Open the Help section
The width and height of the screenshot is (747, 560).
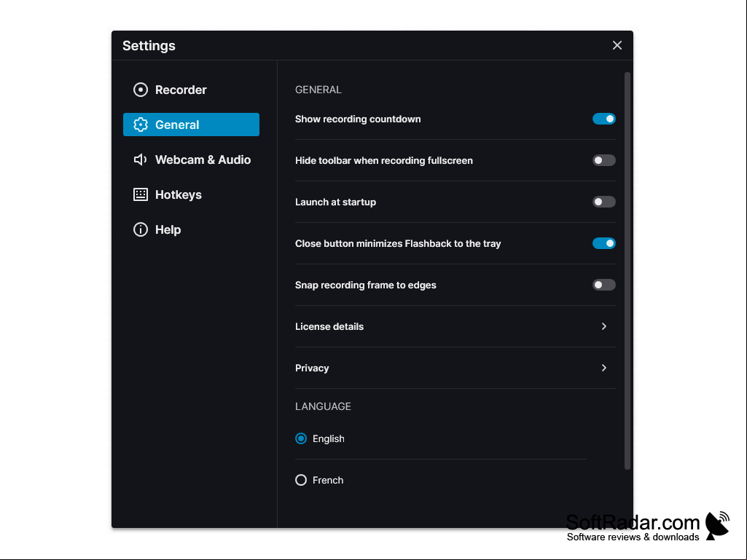click(x=191, y=229)
